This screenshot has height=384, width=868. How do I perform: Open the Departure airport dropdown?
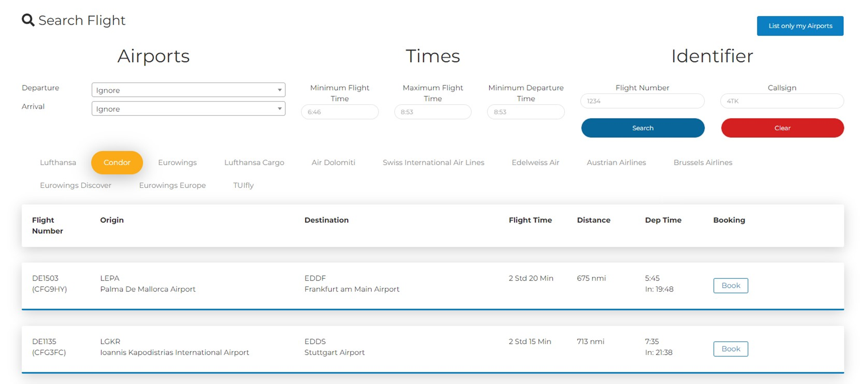[188, 90]
